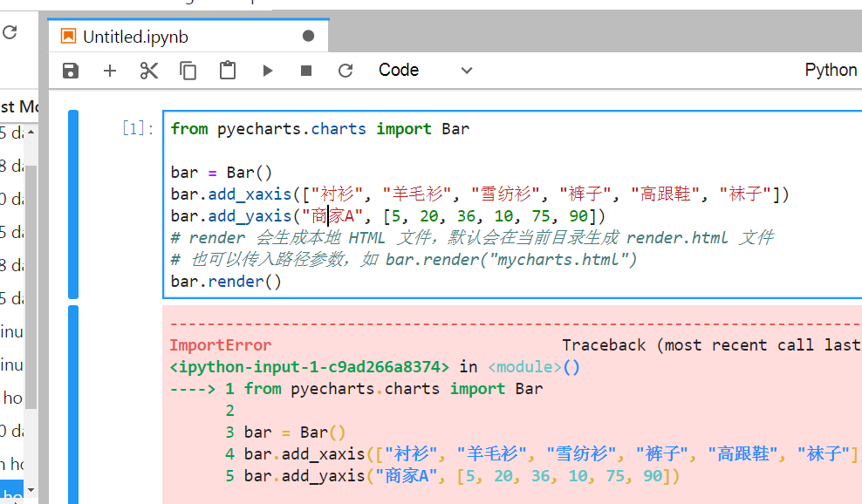Click the Python kernel name

click(830, 70)
